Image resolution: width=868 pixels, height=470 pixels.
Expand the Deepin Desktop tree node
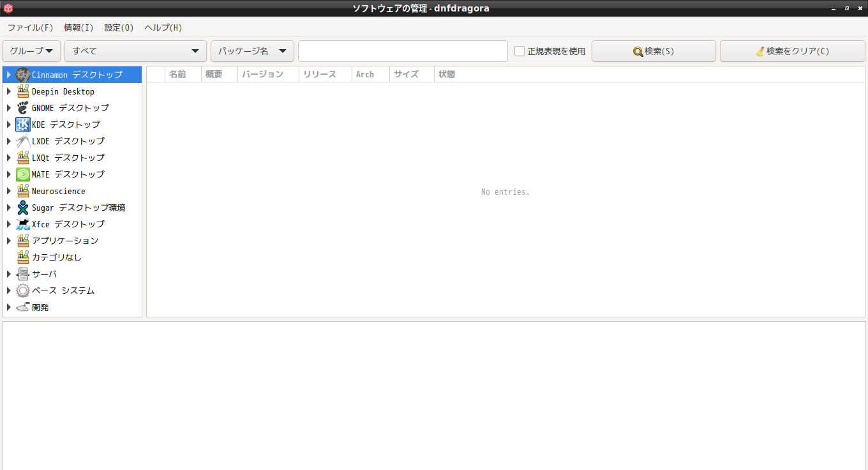pyautogui.click(x=9, y=91)
